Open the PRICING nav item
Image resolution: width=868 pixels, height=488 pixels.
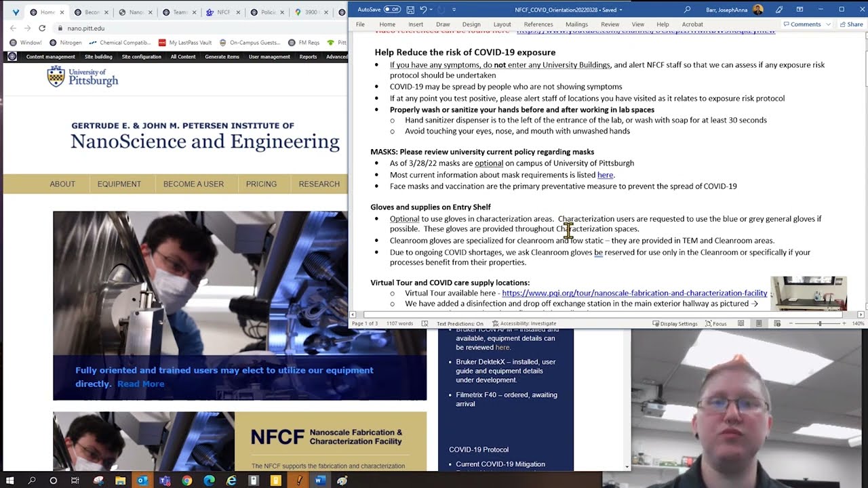coord(261,184)
